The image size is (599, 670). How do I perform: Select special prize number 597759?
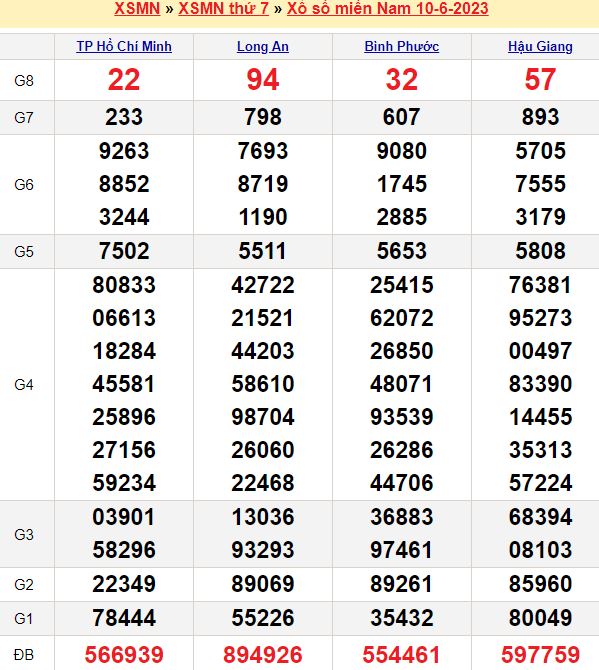click(540, 655)
